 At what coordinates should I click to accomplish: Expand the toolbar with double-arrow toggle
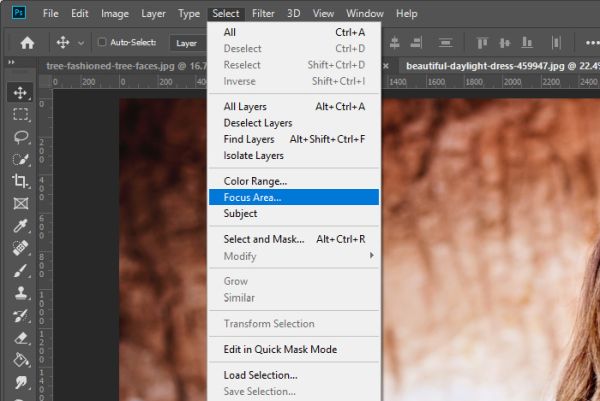coord(11,62)
